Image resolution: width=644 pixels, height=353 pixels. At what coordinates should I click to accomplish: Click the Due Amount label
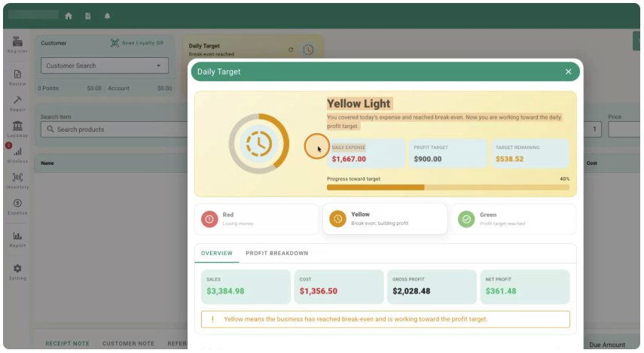click(x=607, y=345)
